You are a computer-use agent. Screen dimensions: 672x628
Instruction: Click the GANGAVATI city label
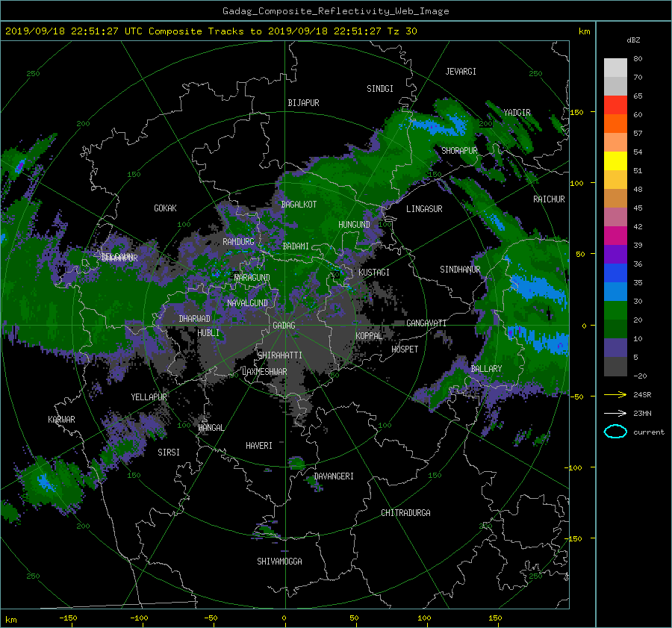pos(426,323)
